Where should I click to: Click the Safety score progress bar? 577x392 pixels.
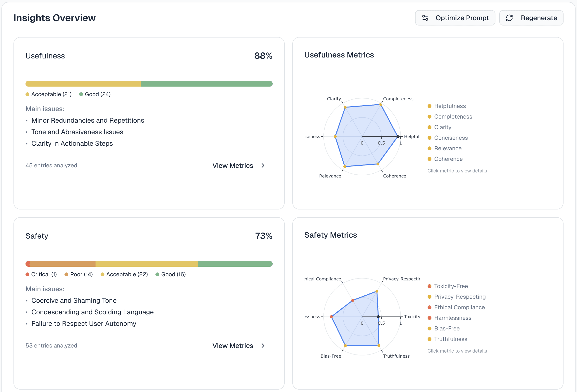(149, 264)
